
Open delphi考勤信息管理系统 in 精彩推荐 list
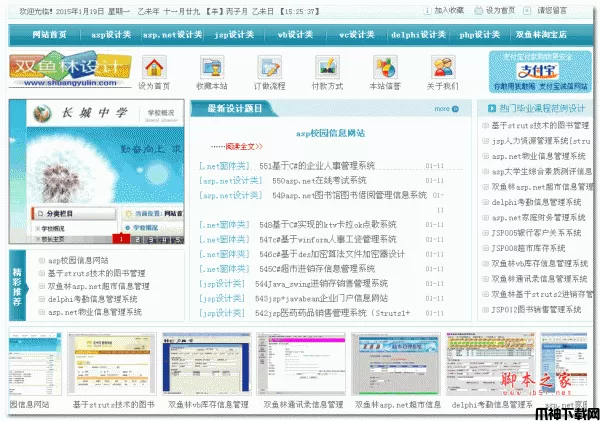tap(92, 299)
